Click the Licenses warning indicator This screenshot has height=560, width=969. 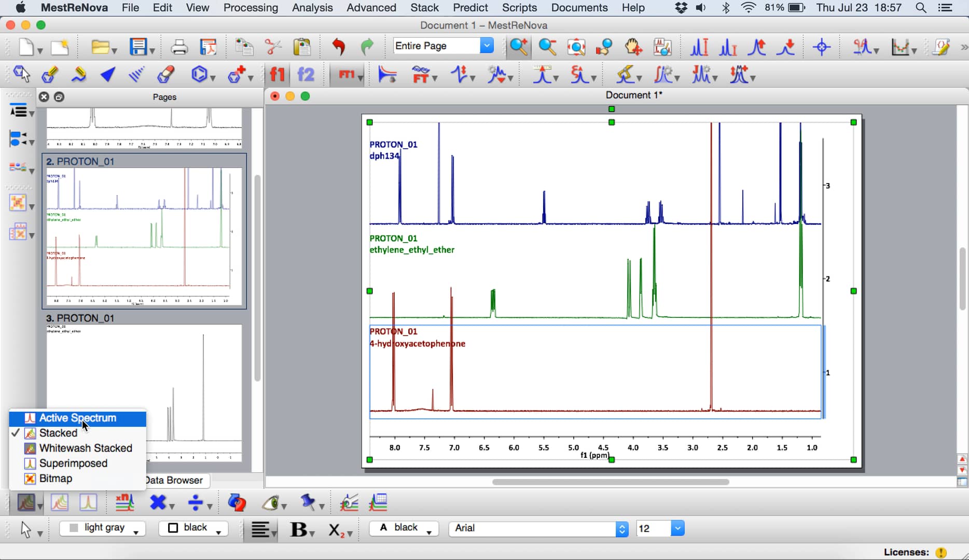tap(941, 552)
